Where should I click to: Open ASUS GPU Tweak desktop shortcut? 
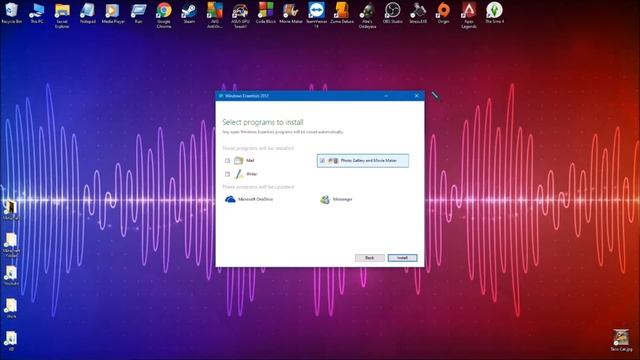pos(240,15)
